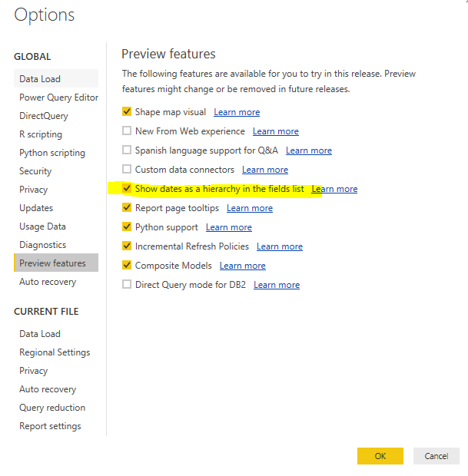This screenshot has height=476, width=468.
Task: Open Learn more for Composite Models
Action: [243, 266]
